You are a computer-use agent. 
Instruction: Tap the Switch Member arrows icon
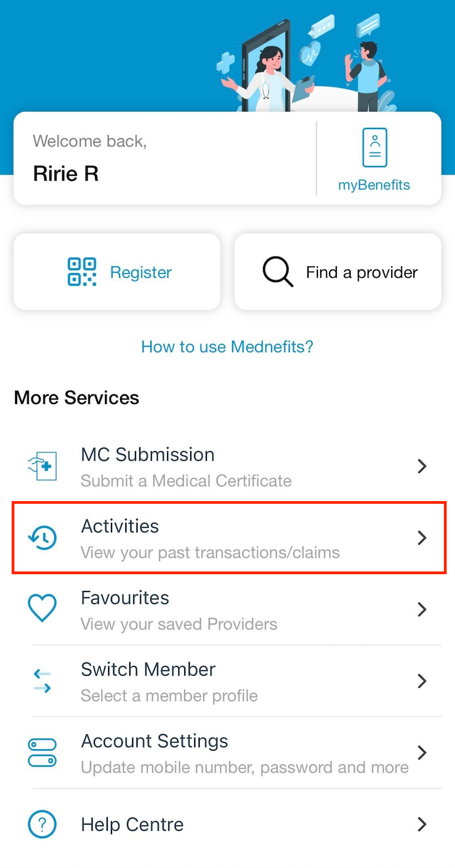42,681
